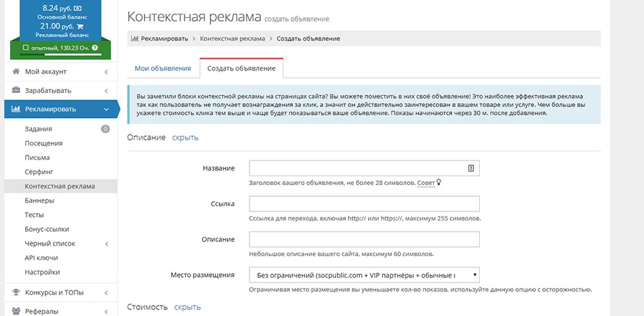Screen dimensions: 644x316
Task: Click the Совет hint link
Action: pos(426,182)
